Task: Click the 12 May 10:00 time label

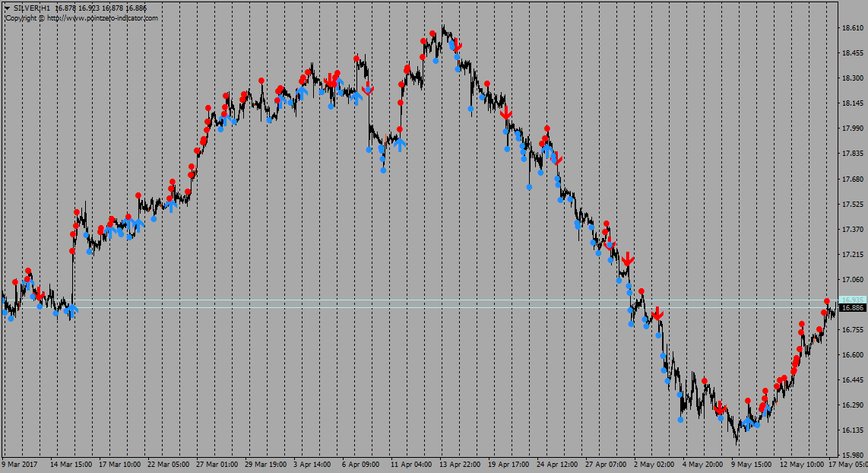Action: [x=802, y=465]
